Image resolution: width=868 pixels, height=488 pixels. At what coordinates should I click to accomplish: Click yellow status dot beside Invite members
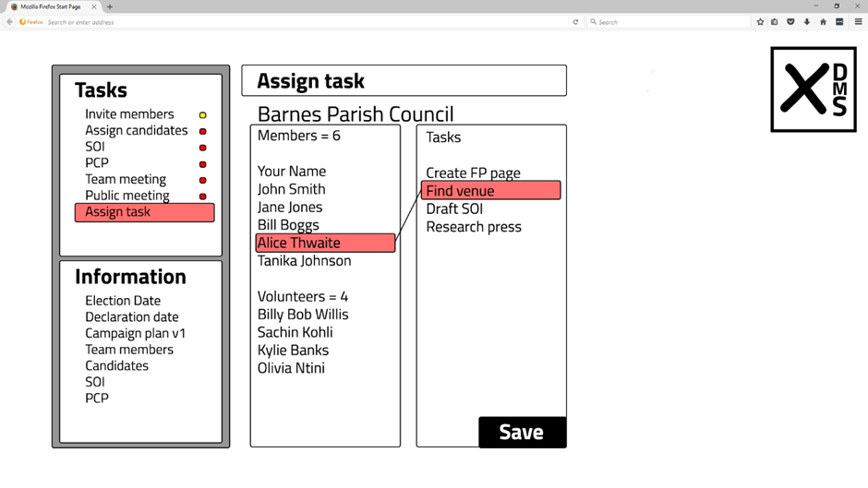[x=203, y=115]
